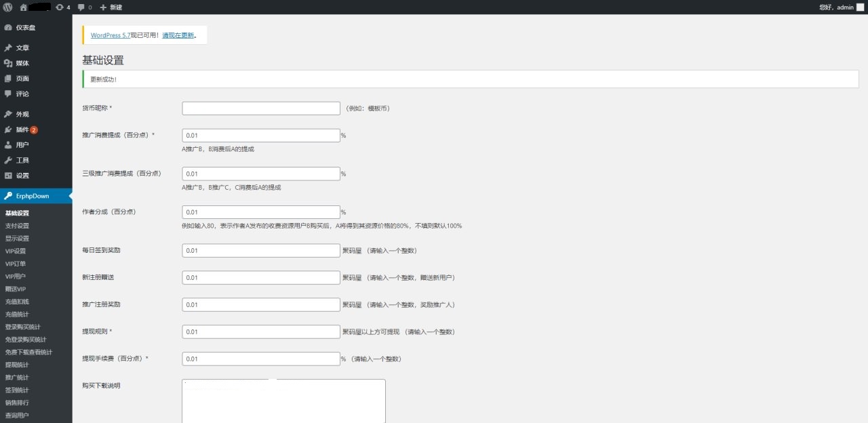Screen dimensions: 868x423
Task: Select 查询用户 submenu
Action: [17, 416]
